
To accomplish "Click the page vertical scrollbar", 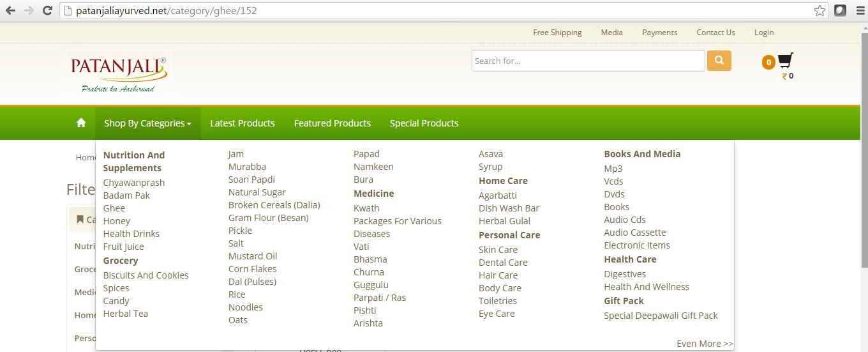I will [x=864, y=147].
